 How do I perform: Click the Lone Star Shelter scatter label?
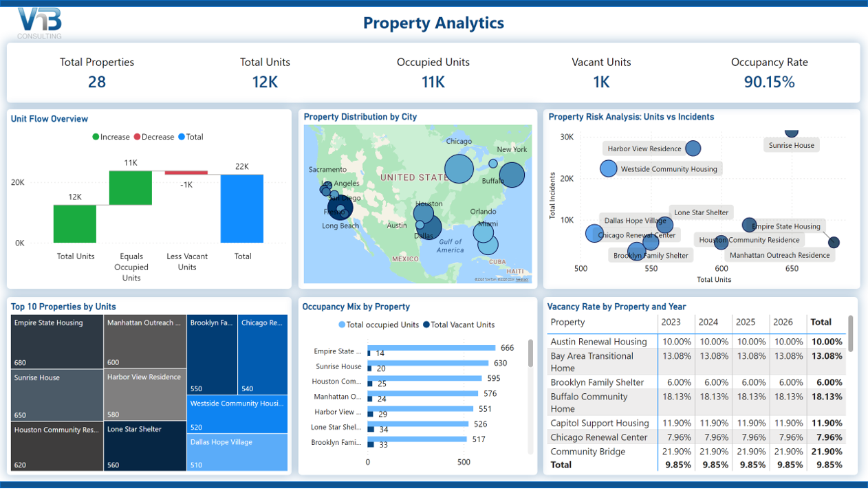tap(701, 212)
